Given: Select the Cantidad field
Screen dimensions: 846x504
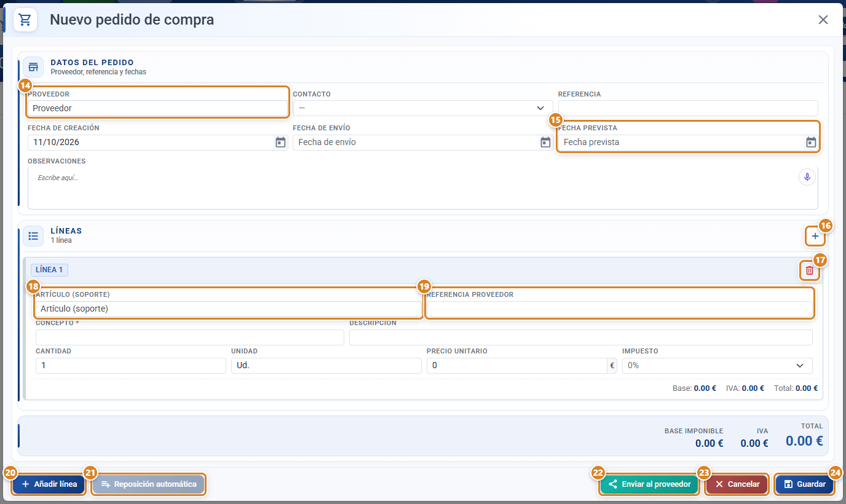Looking at the screenshot, I should coord(131,365).
